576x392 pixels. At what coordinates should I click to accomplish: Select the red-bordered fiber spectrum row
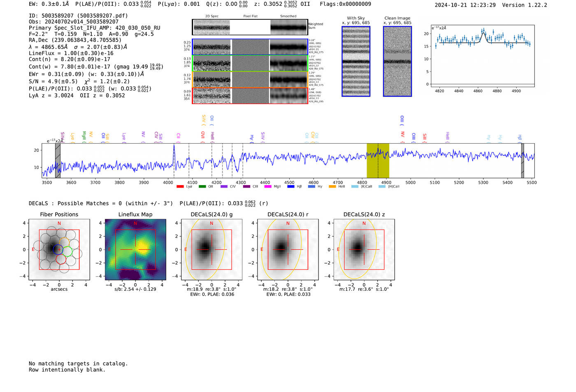point(250,95)
